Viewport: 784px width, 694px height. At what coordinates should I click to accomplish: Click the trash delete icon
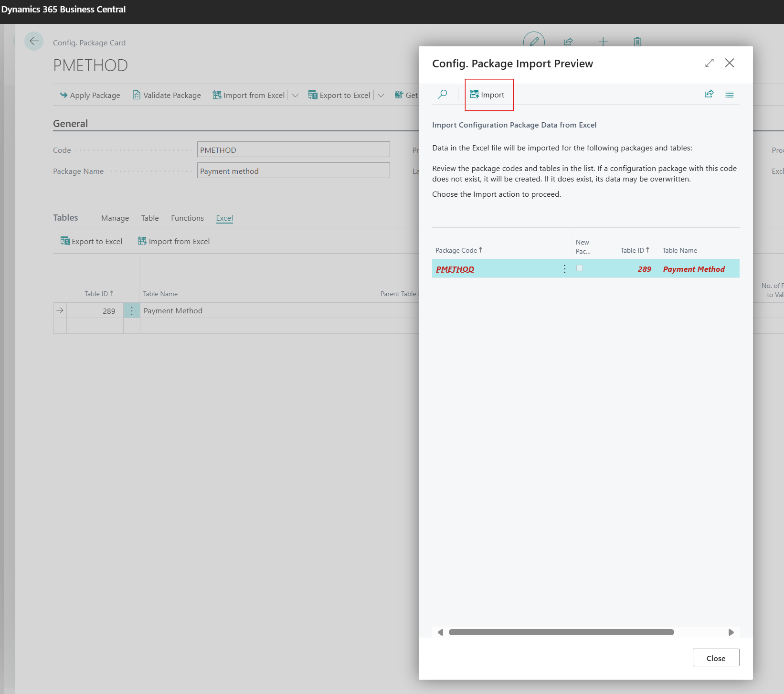(637, 42)
